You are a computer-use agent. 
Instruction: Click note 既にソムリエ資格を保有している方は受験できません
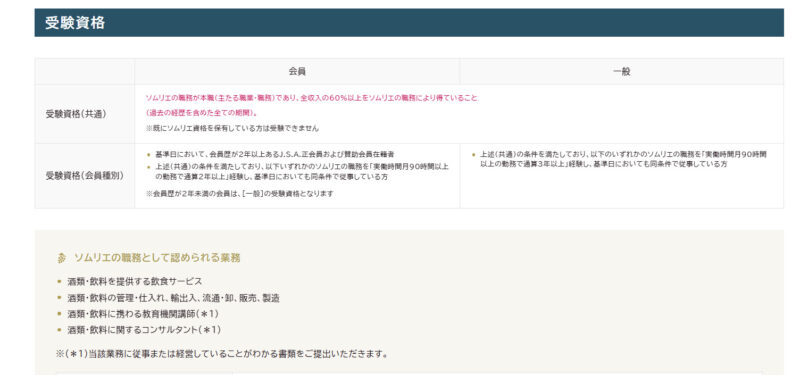pos(232,128)
